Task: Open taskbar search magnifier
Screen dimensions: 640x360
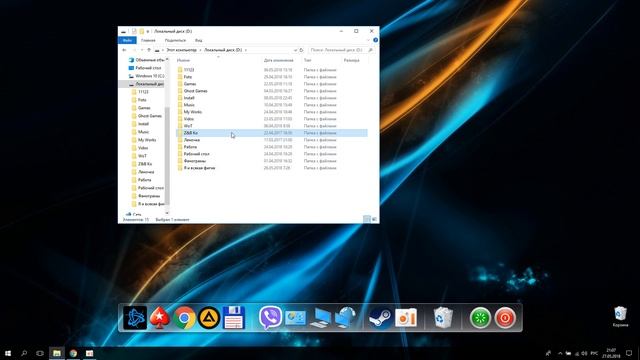Action: point(24,353)
